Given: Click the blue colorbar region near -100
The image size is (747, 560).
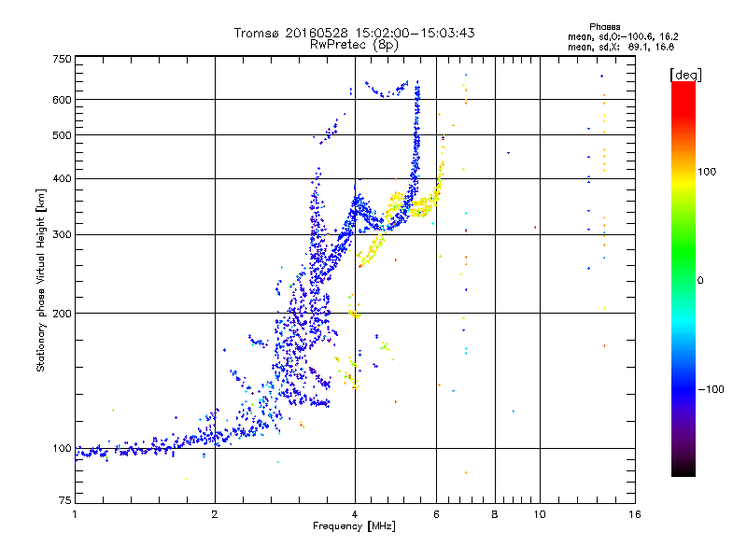Looking at the screenshot, I should click(684, 389).
